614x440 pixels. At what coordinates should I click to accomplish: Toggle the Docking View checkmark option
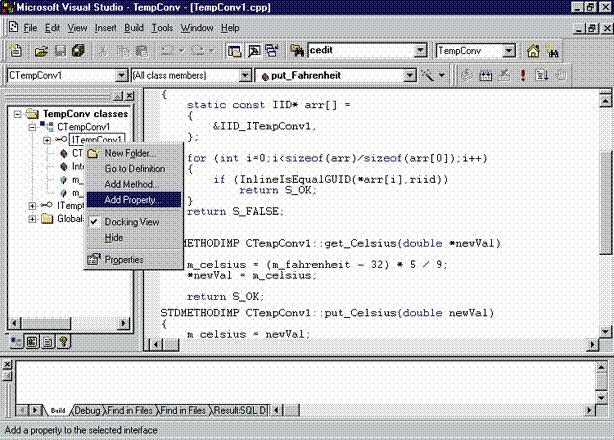134,222
